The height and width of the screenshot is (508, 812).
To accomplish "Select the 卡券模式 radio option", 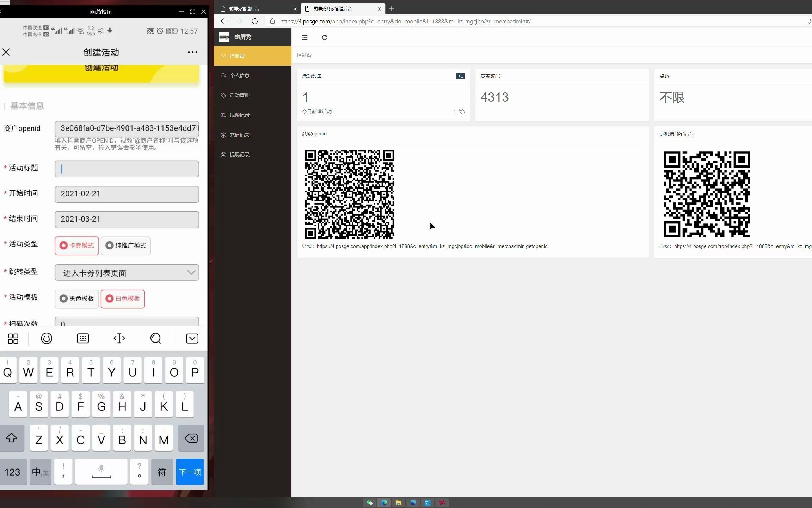I will click(77, 246).
